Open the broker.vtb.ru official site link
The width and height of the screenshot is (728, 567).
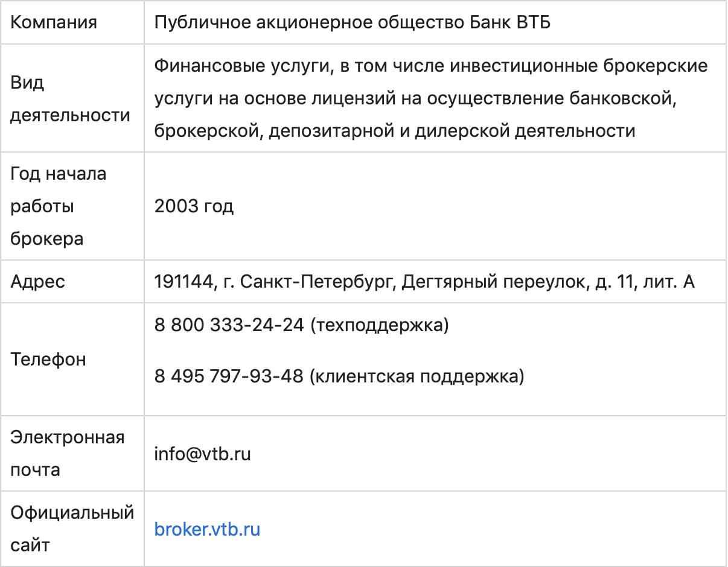[x=207, y=530]
